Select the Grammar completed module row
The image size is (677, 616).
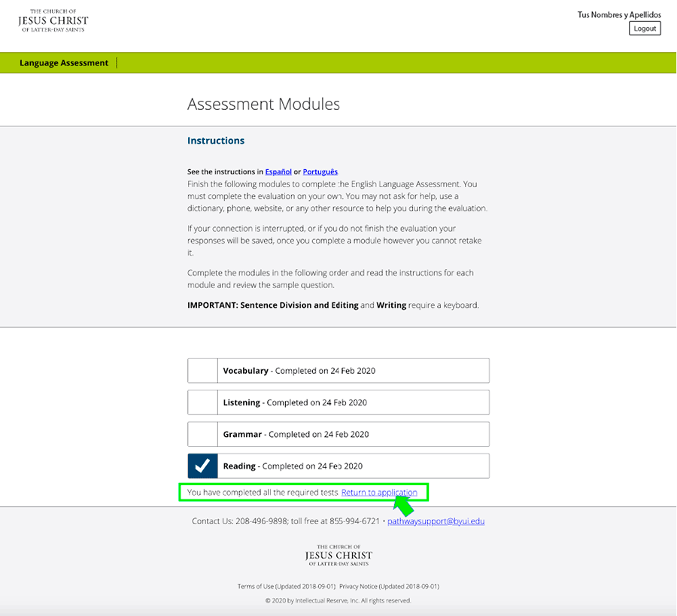click(x=354, y=433)
